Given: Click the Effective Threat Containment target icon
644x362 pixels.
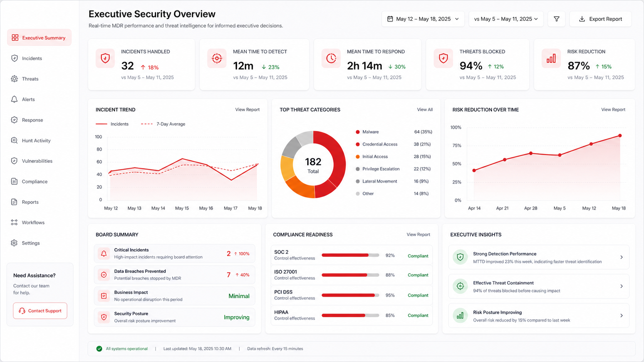Looking at the screenshot, I should click(460, 286).
